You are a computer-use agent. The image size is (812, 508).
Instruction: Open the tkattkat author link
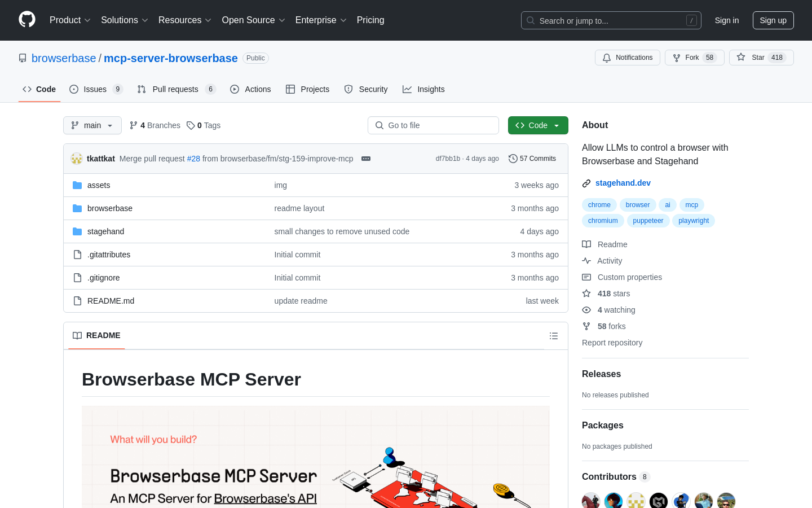coord(101,159)
